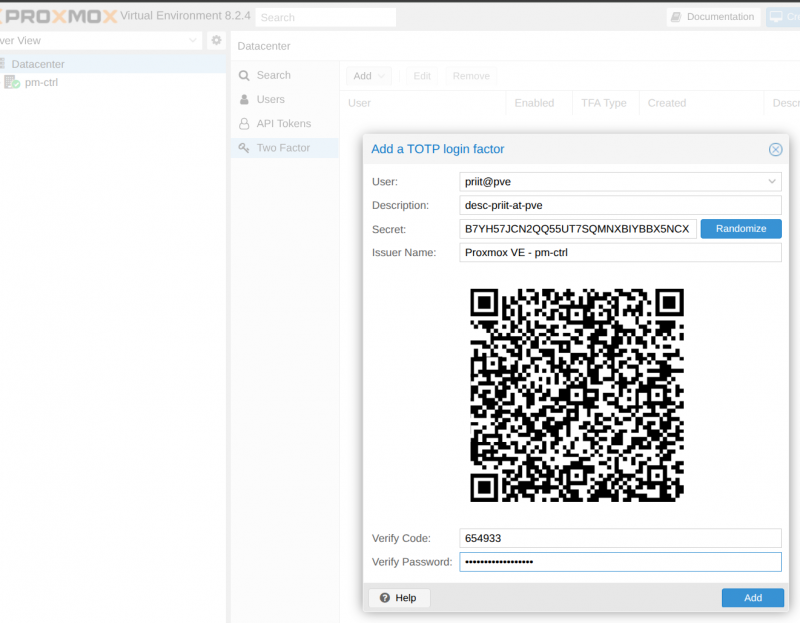800x623 pixels.
Task: Click the Edit toolbar button
Action: (x=422, y=76)
